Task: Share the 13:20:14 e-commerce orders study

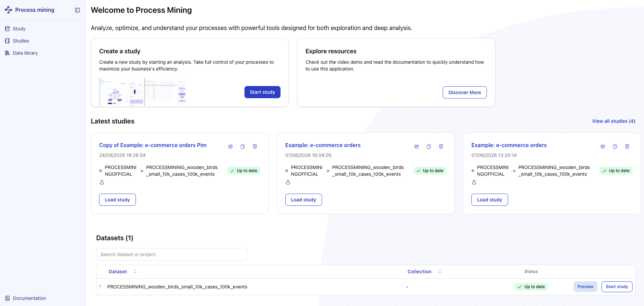Action: (x=603, y=146)
